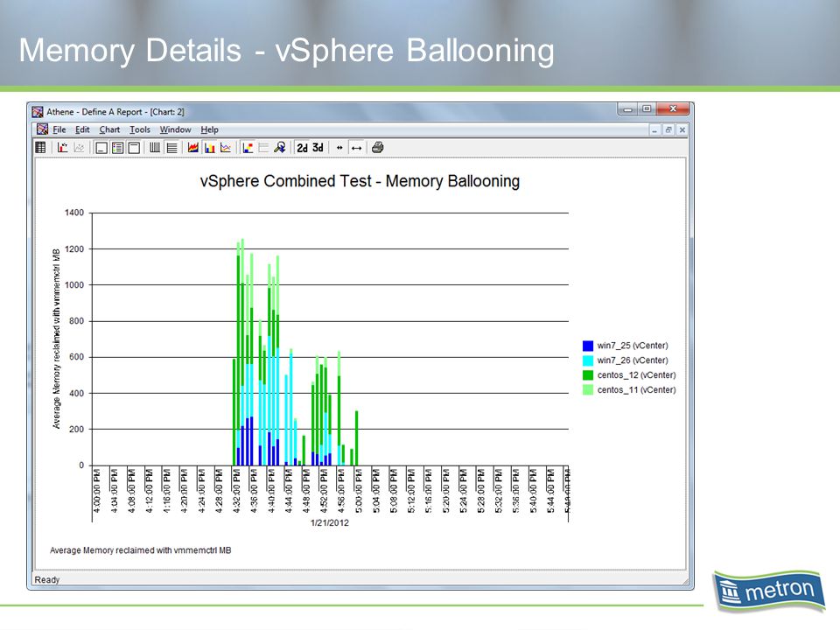
Task: Select the legend layout icon
Action: pos(117,148)
